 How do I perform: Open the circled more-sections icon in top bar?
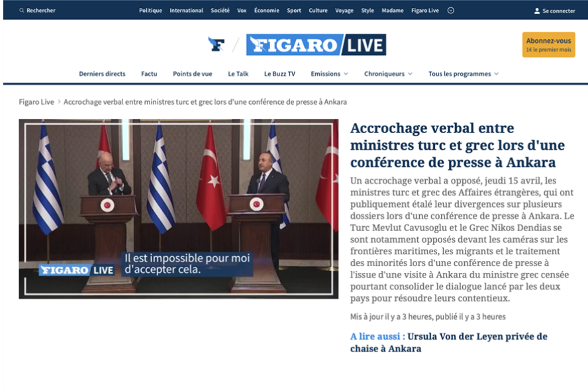click(451, 11)
